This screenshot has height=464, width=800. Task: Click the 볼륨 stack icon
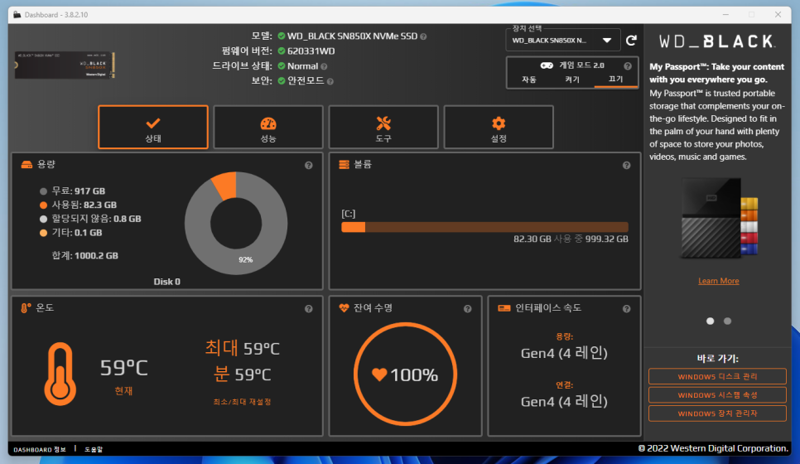coord(344,164)
